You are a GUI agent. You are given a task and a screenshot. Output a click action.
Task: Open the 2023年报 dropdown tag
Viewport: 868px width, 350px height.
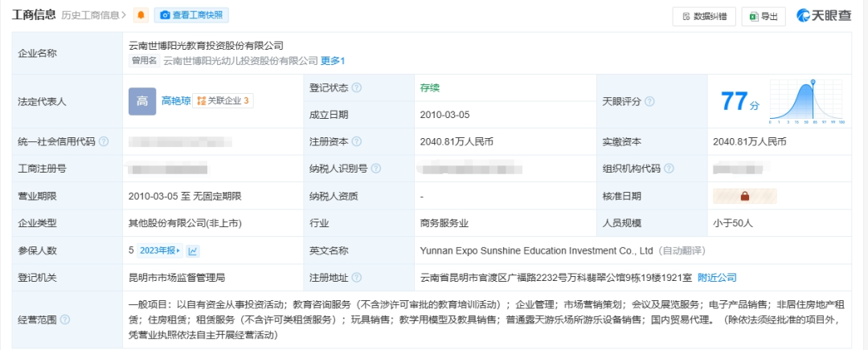coord(159,250)
